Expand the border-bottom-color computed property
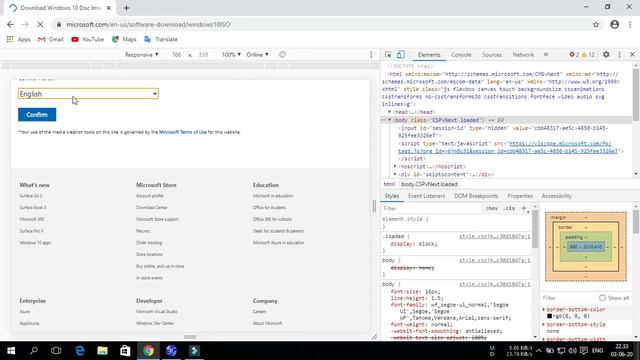This screenshot has height=360, width=640. coord(544,309)
